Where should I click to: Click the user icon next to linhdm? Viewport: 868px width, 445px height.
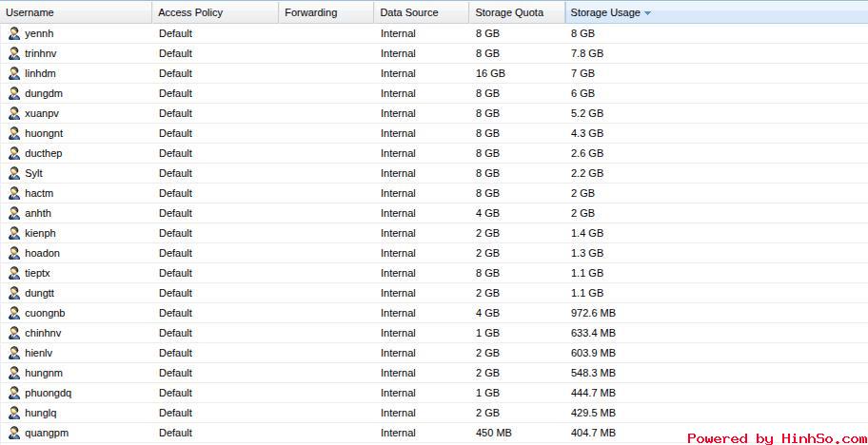tap(14, 73)
